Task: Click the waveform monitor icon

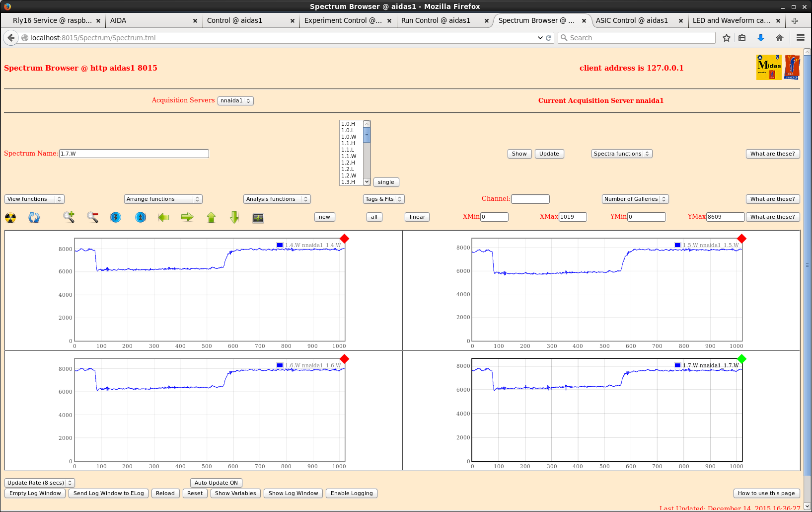Action: (258, 218)
